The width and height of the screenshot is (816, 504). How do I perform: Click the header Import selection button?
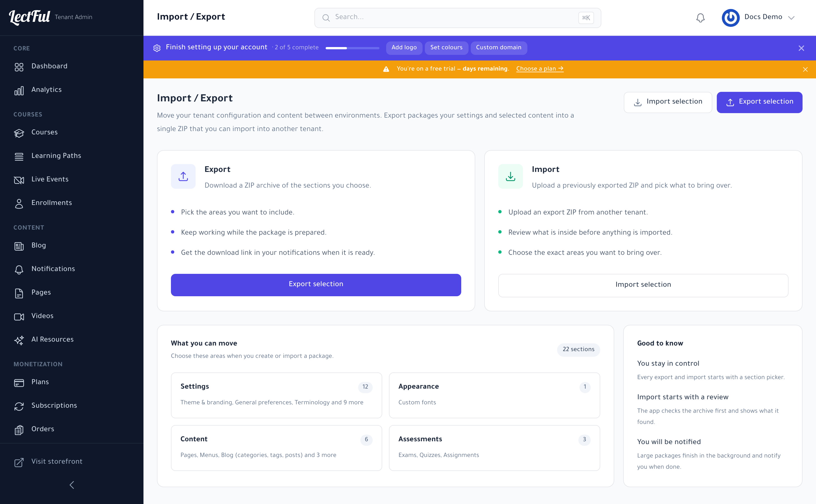tap(667, 102)
